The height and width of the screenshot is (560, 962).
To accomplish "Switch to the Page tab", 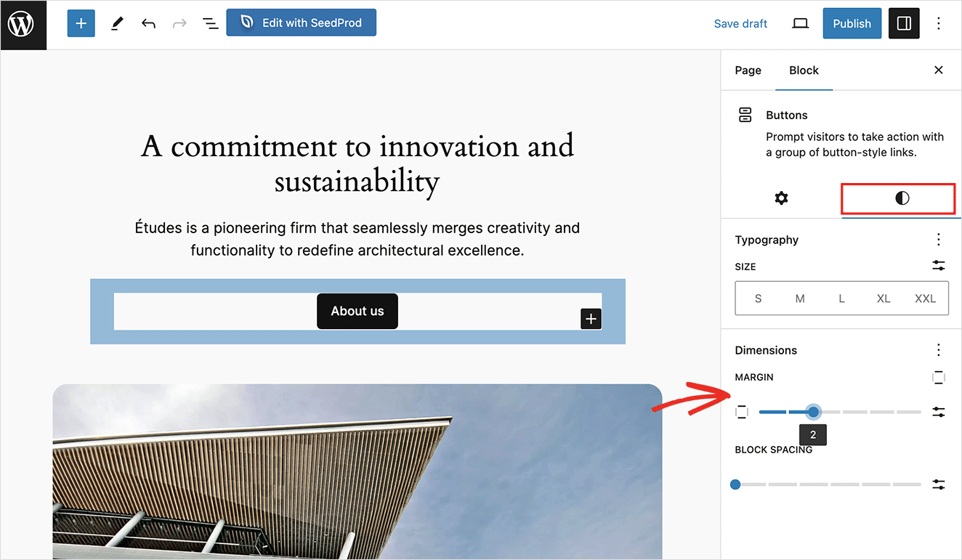I will click(x=748, y=70).
